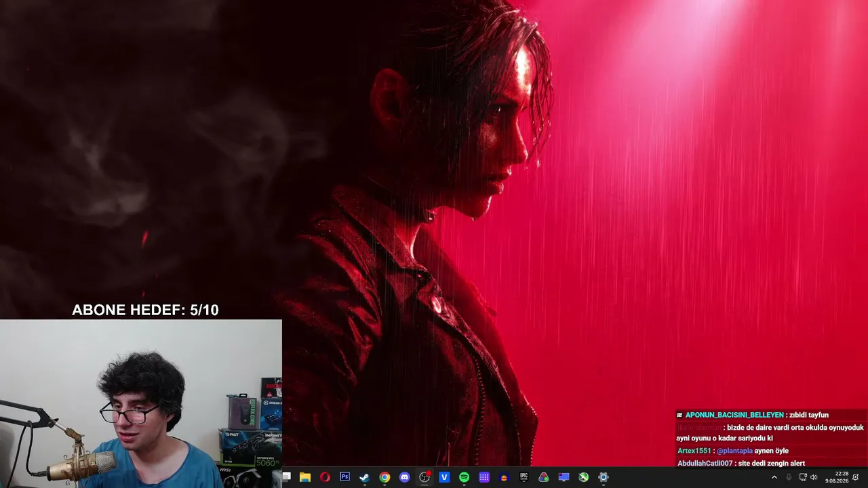Open the clock and calendar flyout
This screenshot has width=868, height=488.
point(837,477)
